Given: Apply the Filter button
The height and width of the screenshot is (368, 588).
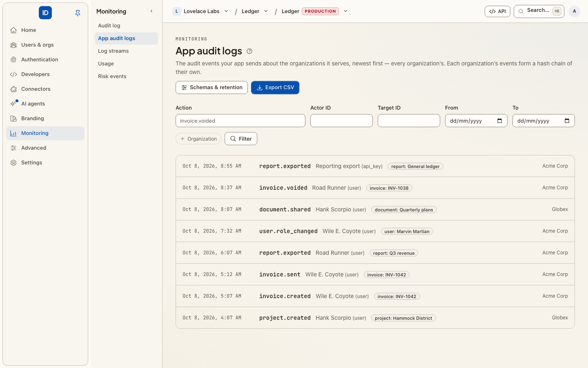Looking at the screenshot, I should point(241,139).
